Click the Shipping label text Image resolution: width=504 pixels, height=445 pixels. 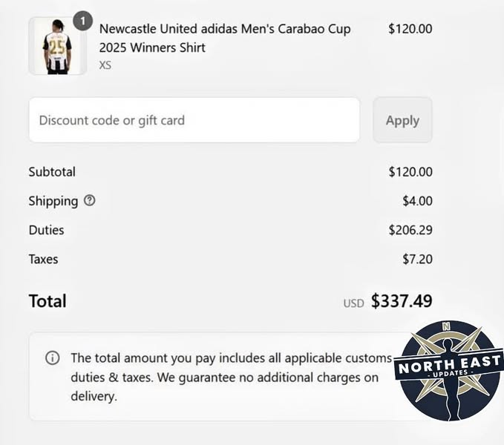coord(53,201)
